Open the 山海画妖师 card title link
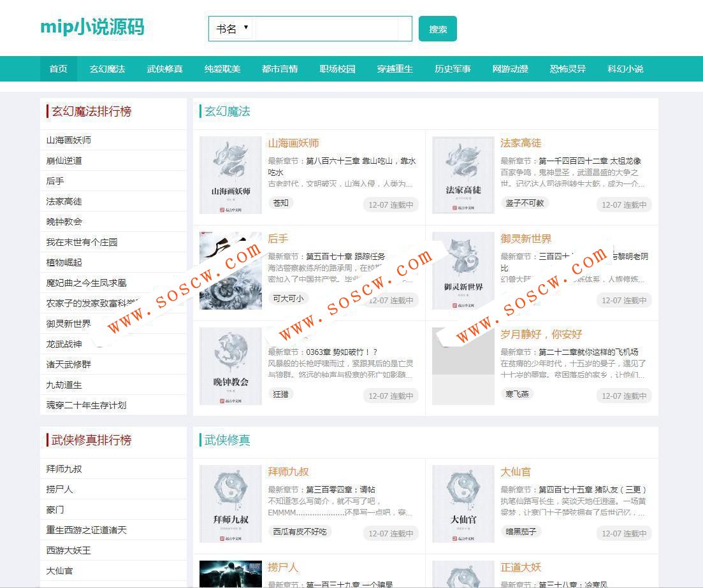This screenshot has width=703, height=588. pyautogui.click(x=293, y=143)
